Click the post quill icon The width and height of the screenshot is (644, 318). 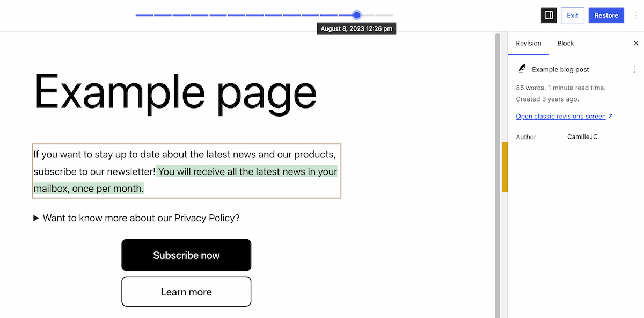522,69
